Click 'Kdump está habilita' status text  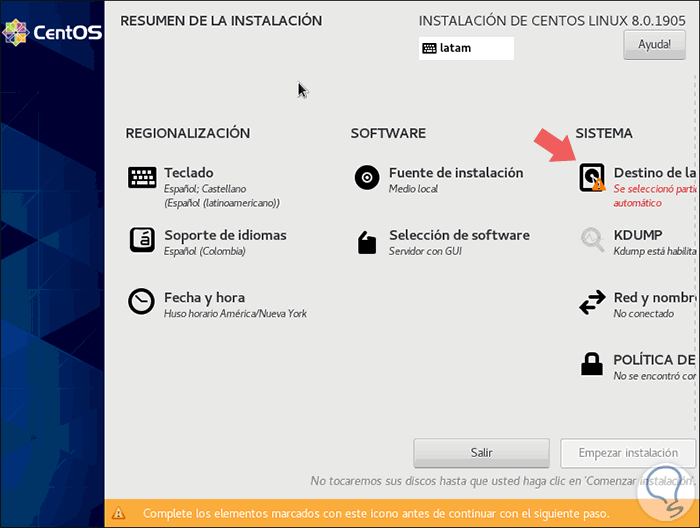(654, 251)
